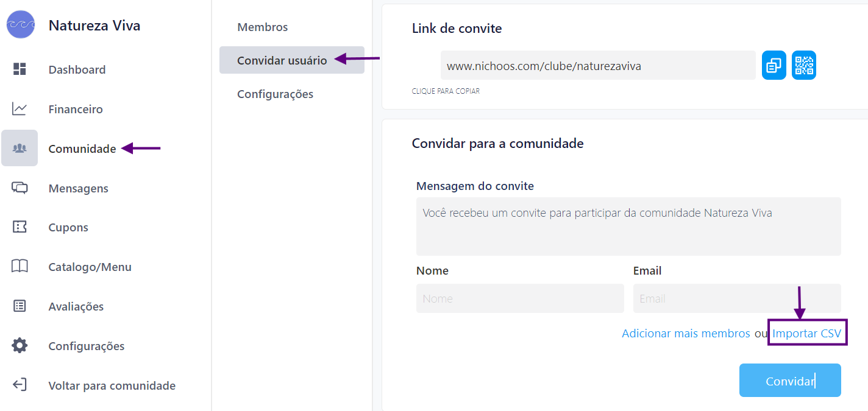Screen dimensions: 868x411
Task: Select Comunidade menu label
Action: point(82,149)
